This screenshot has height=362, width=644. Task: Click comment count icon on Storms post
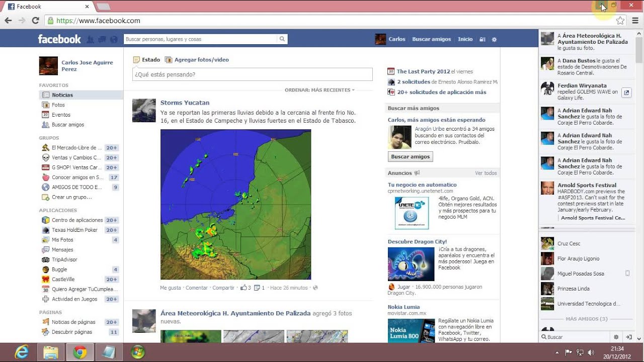[x=257, y=288]
